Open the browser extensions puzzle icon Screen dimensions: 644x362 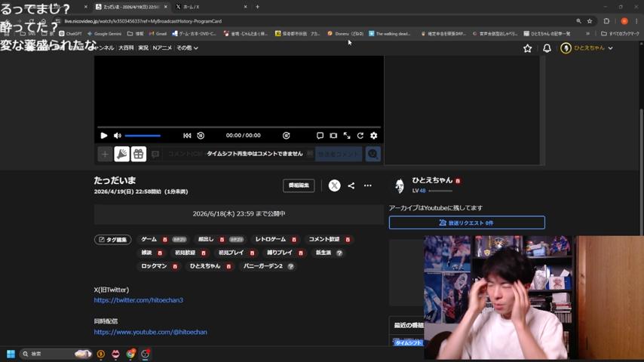(x=606, y=21)
